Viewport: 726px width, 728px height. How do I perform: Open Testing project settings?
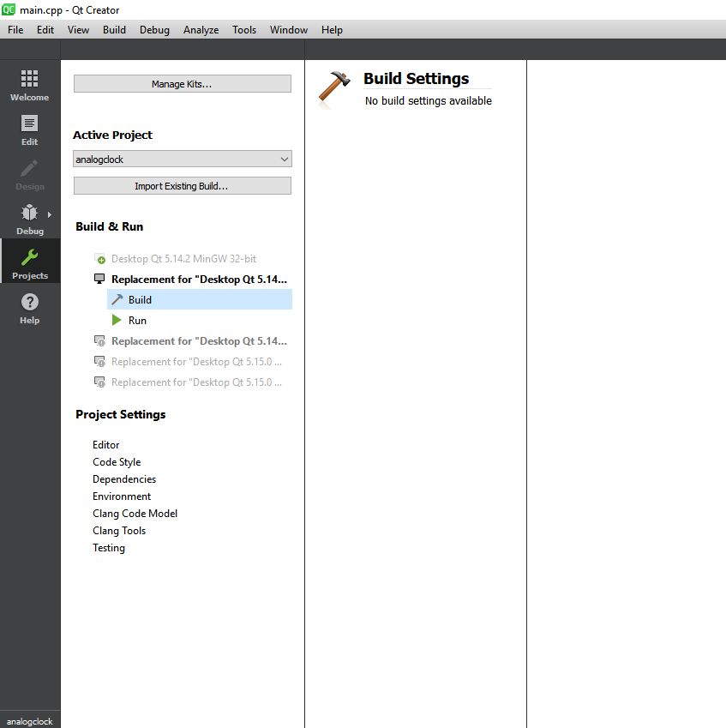point(109,548)
